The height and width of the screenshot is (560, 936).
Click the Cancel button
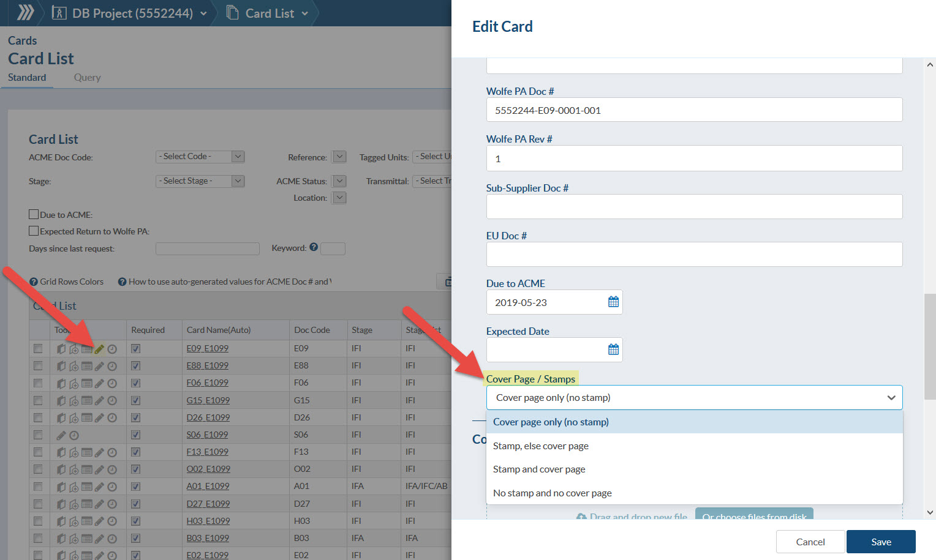pyautogui.click(x=810, y=542)
